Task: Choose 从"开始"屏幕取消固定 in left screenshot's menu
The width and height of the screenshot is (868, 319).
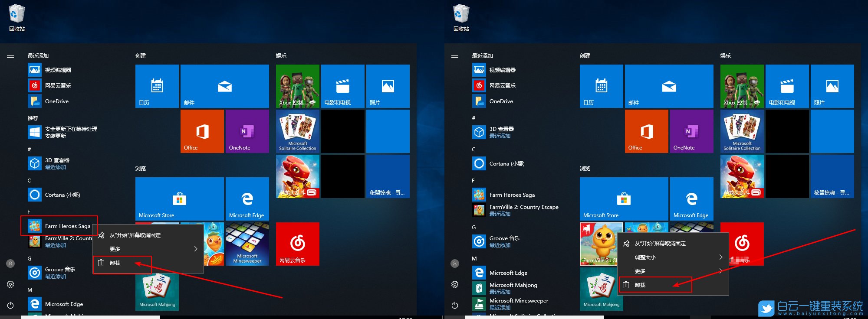Action: [x=148, y=235]
